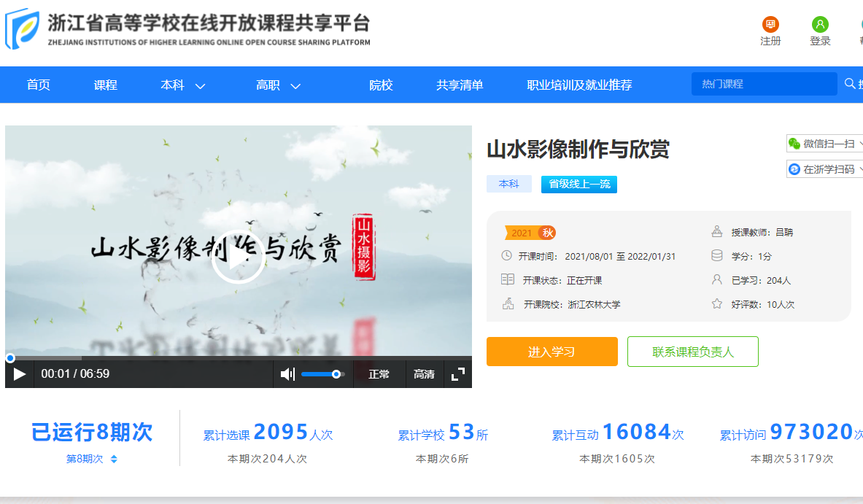This screenshot has height=504, width=863.
Task: Click the small play icon in control bar
Action: pyautogui.click(x=20, y=374)
